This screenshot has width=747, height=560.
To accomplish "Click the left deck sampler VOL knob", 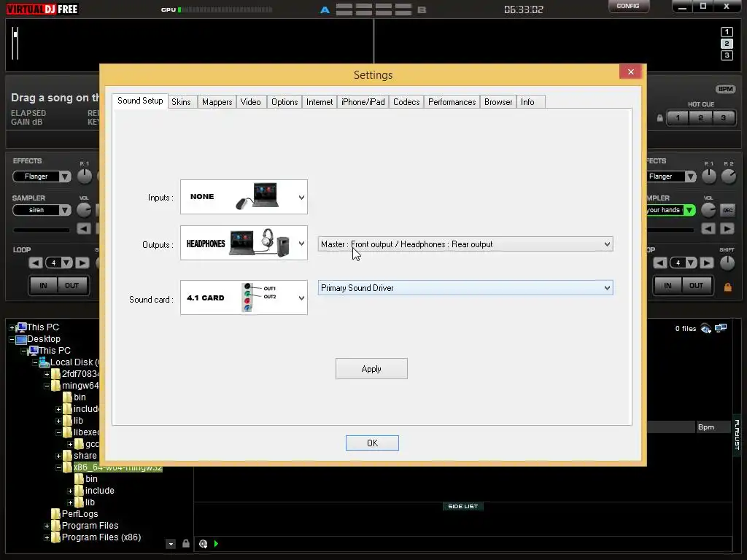I will [x=84, y=210].
